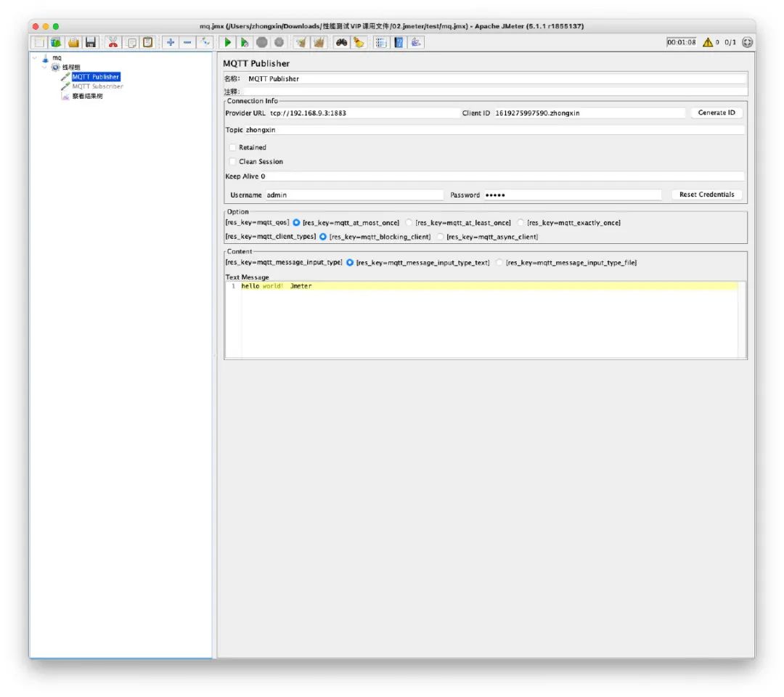Click the Keep Alive input field
This screenshot has height=697, width=784.
tap(502, 176)
